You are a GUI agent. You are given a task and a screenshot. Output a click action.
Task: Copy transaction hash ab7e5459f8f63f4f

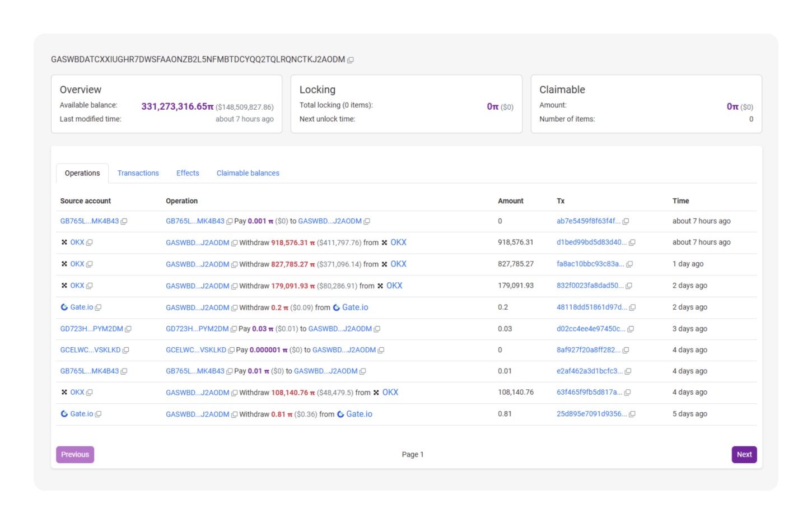pos(626,221)
